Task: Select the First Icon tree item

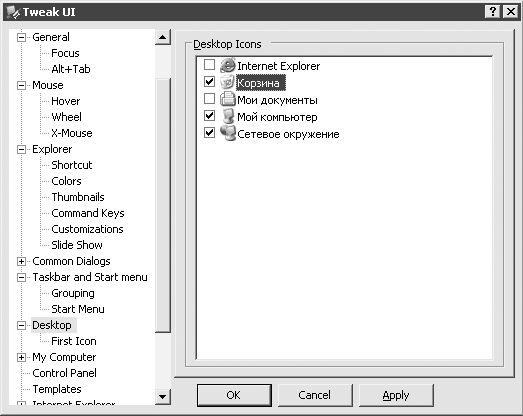Action: pos(74,341)
